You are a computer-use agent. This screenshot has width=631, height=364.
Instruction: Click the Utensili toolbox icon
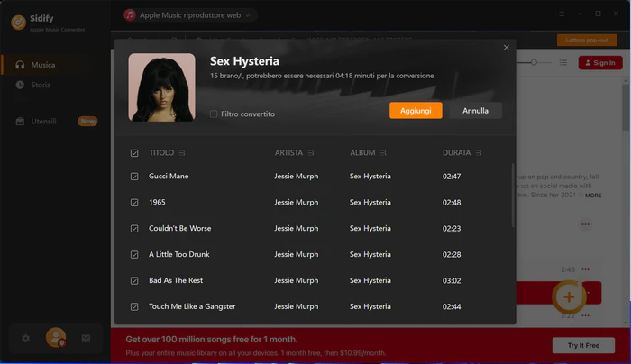click(x=20, y=121)
